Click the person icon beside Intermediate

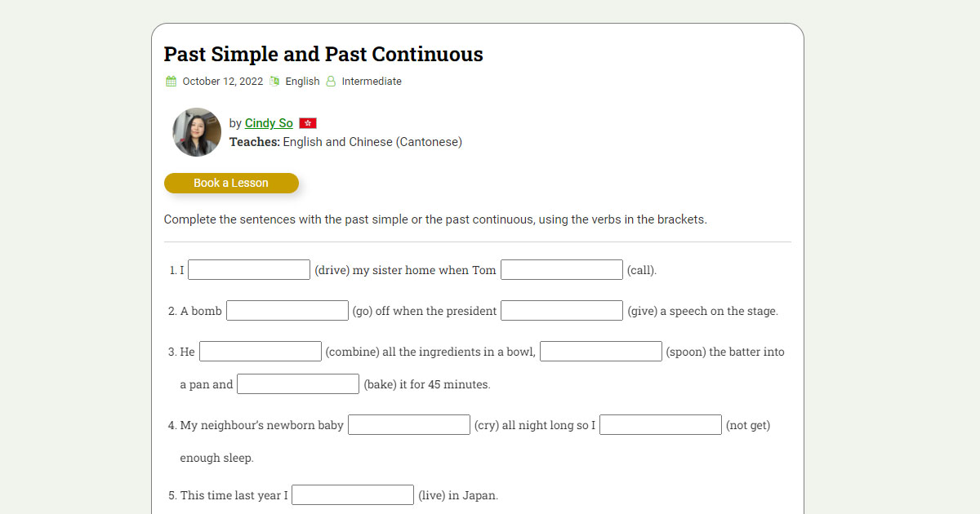331,82
